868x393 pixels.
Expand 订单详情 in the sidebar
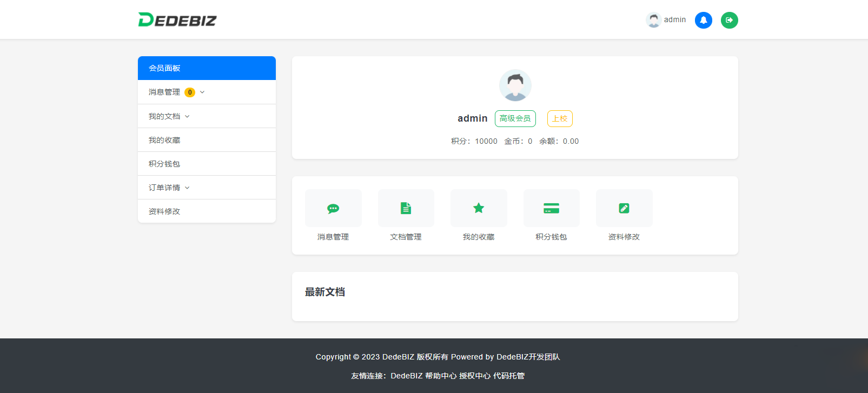pos(207,188)
